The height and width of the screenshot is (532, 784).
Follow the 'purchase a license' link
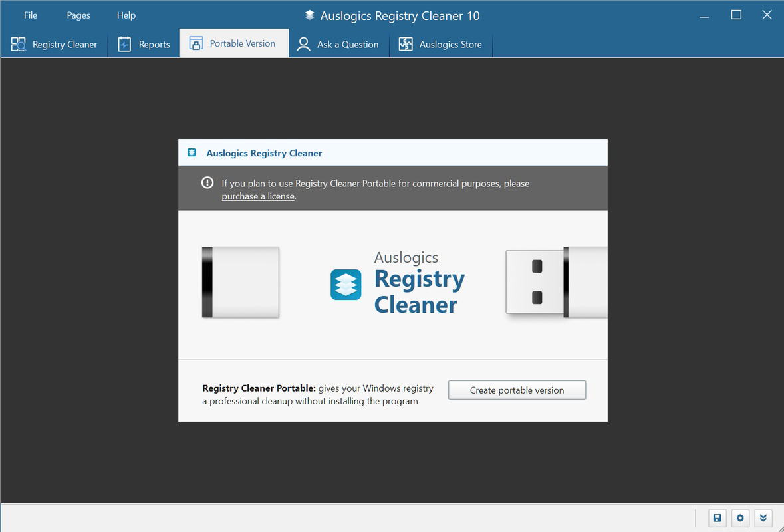point(258,196)
